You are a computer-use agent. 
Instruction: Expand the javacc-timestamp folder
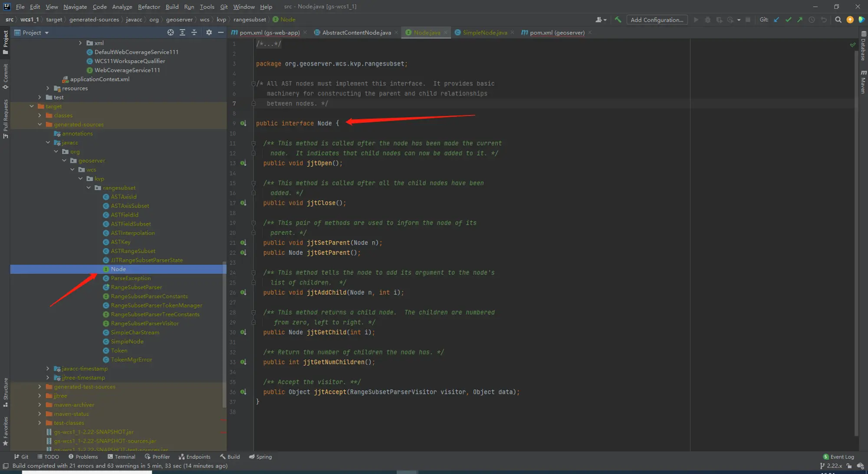[x=48, y=369]
